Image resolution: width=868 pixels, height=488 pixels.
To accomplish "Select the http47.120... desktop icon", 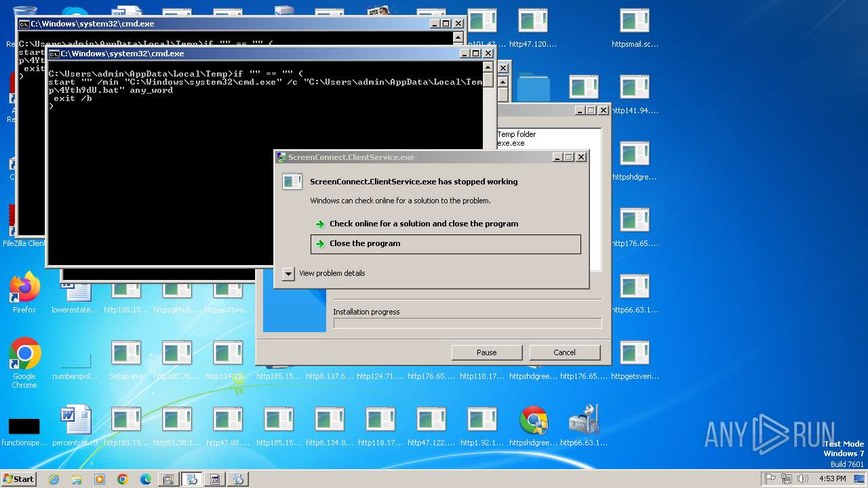I will [533, 28].
